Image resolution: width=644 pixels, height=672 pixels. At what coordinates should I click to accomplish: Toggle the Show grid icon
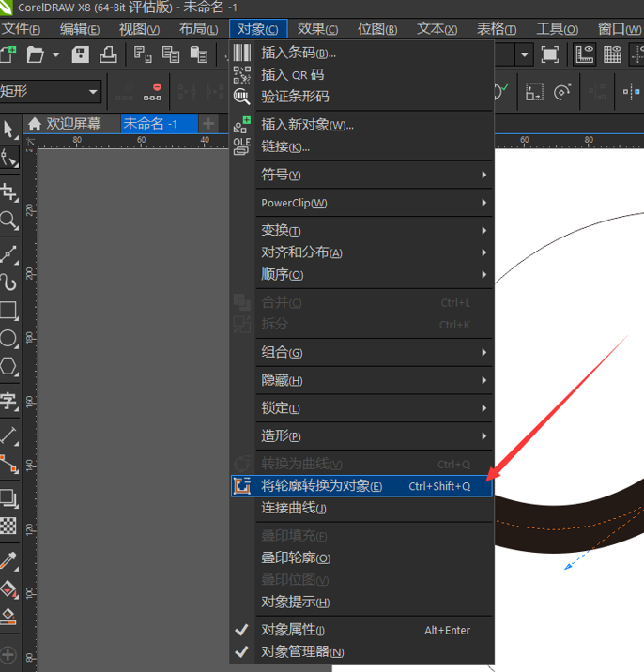(612, 54)
